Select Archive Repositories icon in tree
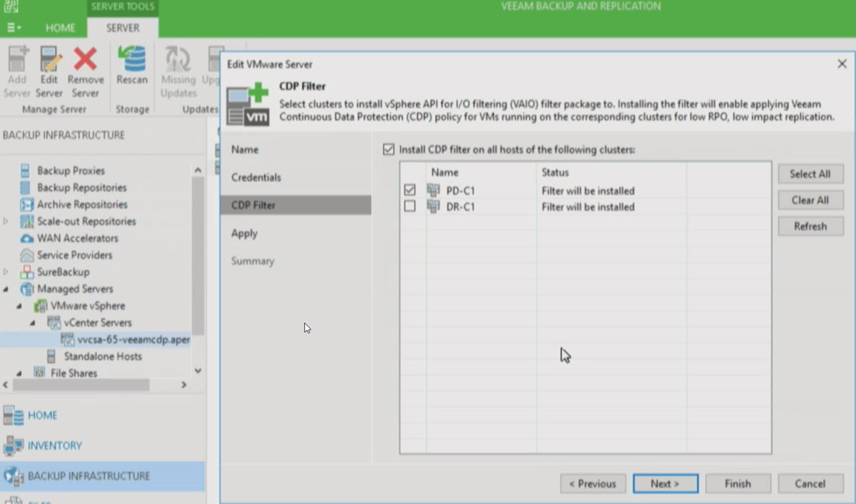 click(x=26, y=205)
